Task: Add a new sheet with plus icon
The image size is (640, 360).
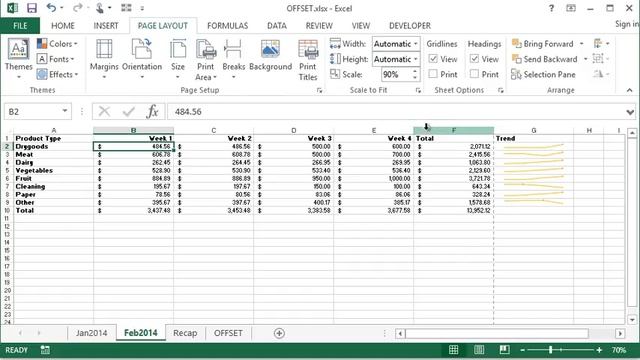Action: tap(279, 333)
